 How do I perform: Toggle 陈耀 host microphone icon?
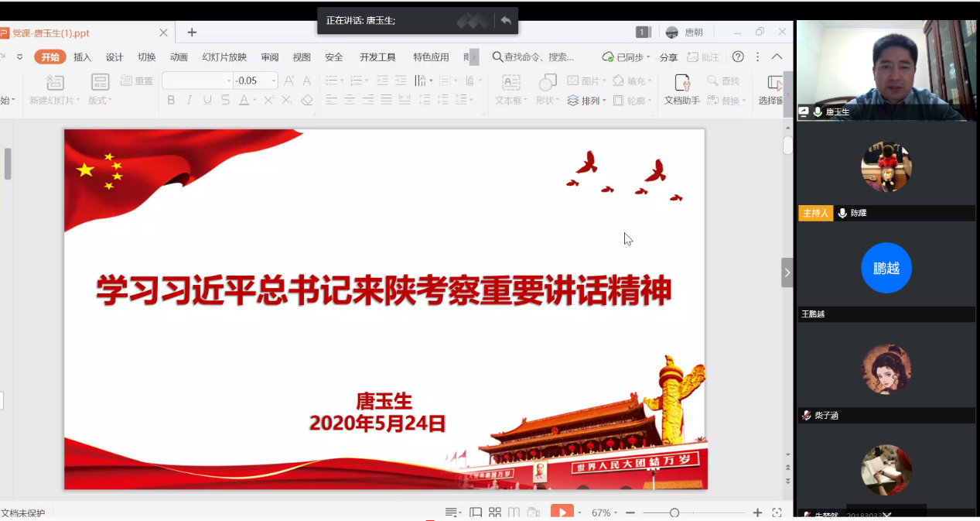click(842, 213)
